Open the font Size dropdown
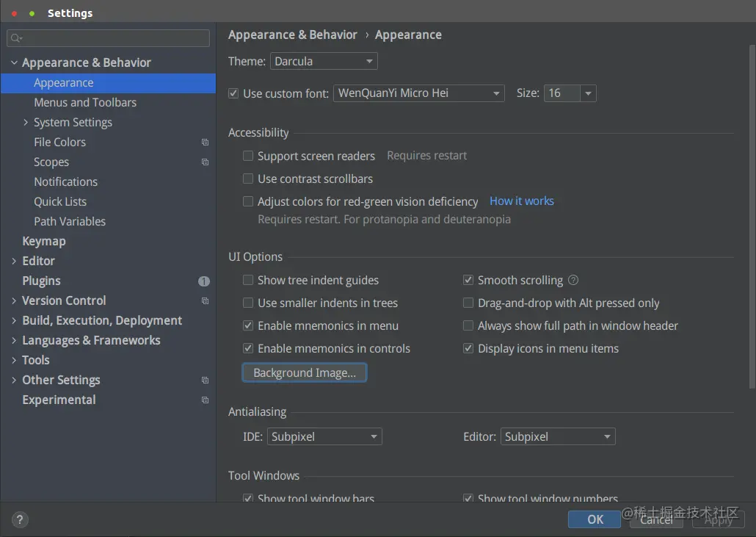 (x=588, y=93)
